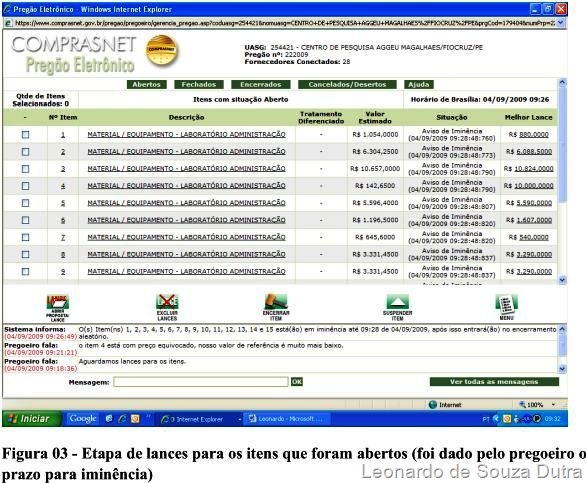Click the items list scrollbar thumb

tap(562, 146)
